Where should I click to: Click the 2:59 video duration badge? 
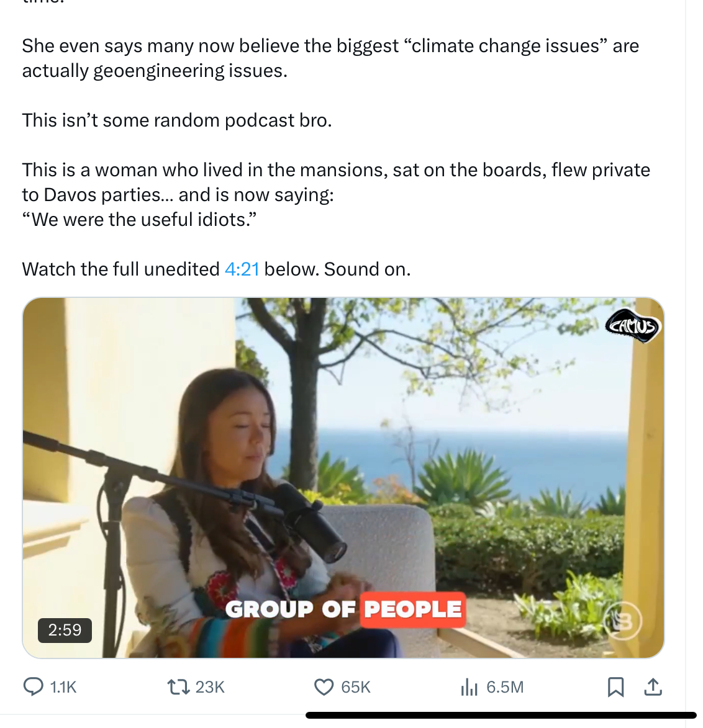coord(65,630)
